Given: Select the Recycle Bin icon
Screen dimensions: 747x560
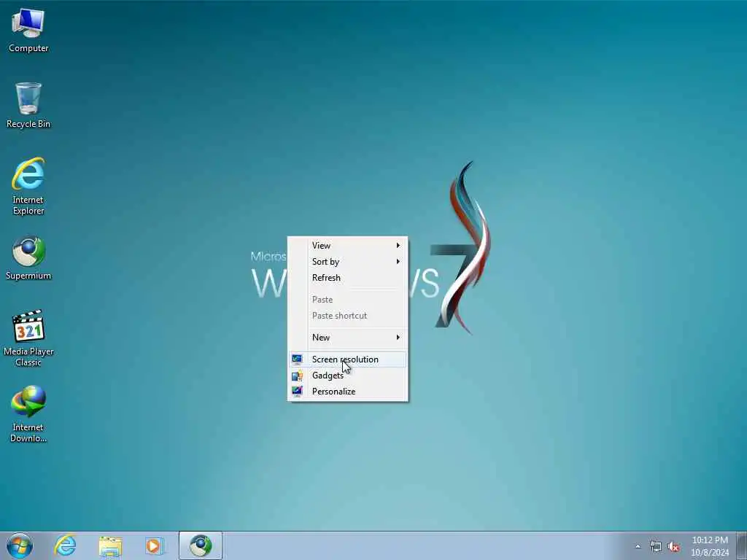Looking at the screenshot, I should coord(28,106).
